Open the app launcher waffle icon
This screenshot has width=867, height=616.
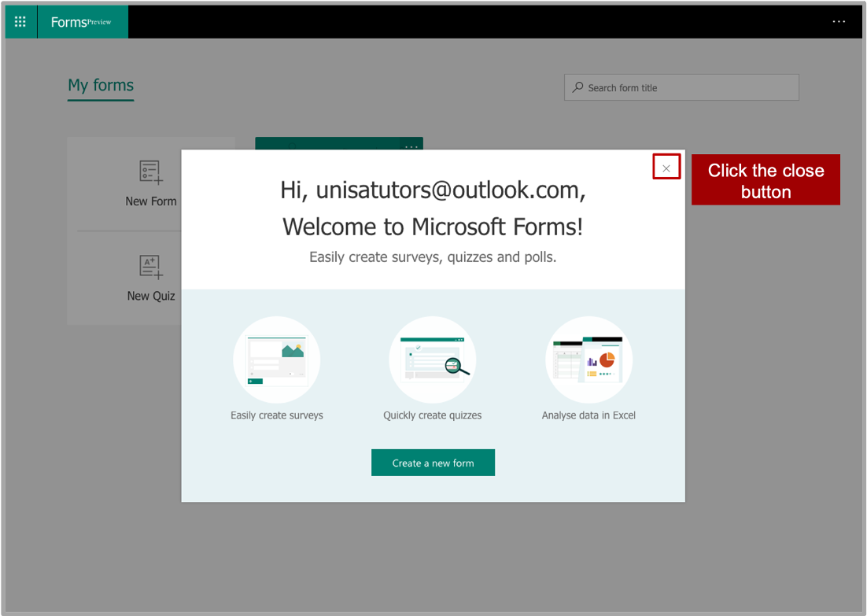tap(20, 21)
